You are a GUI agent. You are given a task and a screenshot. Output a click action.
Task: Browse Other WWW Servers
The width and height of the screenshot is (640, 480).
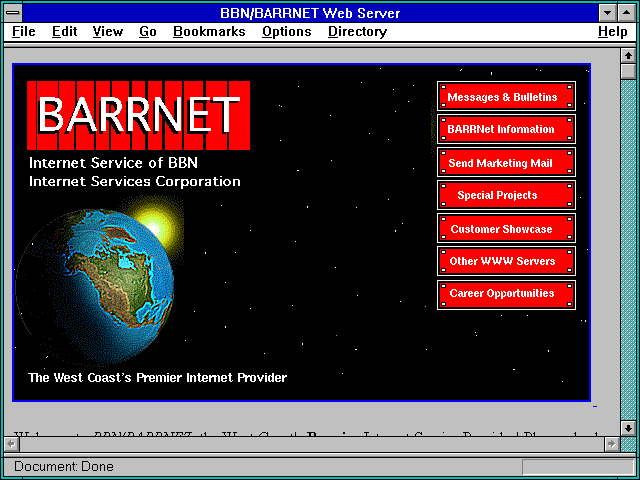click(506, 261)
